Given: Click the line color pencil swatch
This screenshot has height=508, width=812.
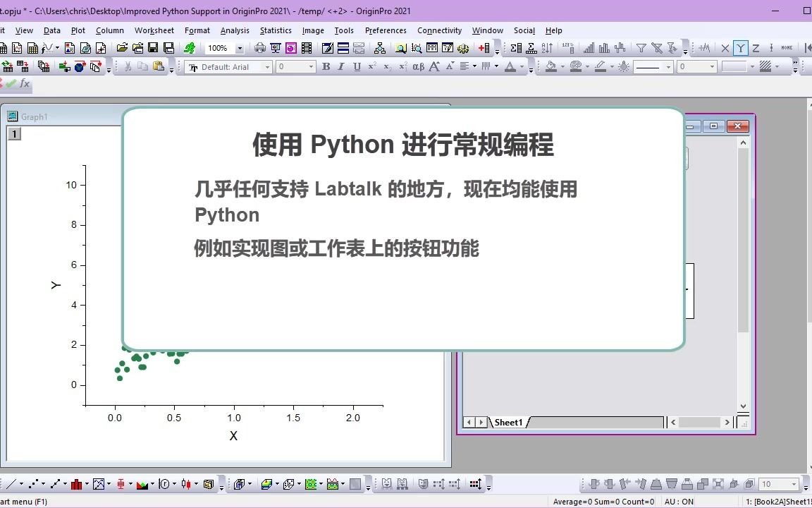Looking at the screenshot, I should tap(601, 66).
